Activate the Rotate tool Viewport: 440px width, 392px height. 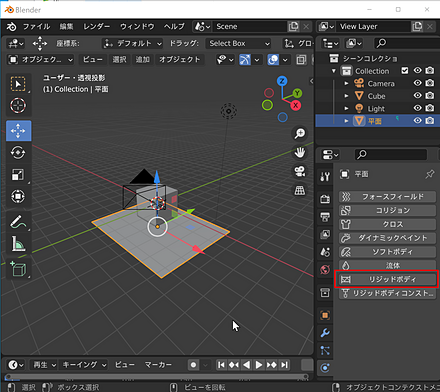click(x=18, y=153)
